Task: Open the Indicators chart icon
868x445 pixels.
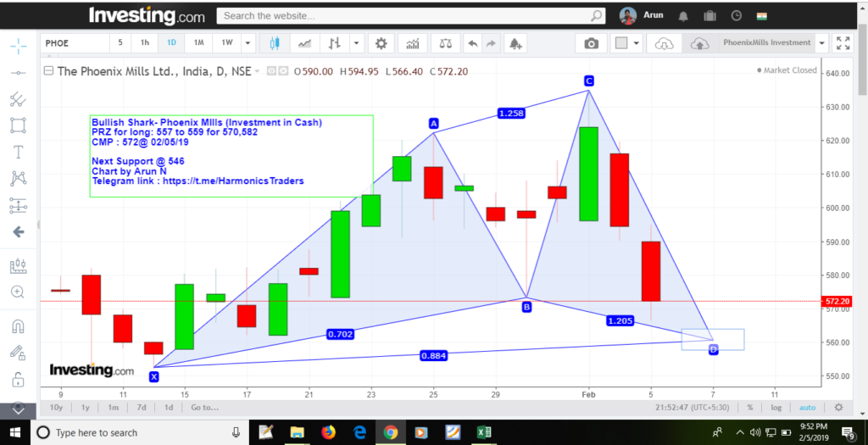Action: click(413, 43)
